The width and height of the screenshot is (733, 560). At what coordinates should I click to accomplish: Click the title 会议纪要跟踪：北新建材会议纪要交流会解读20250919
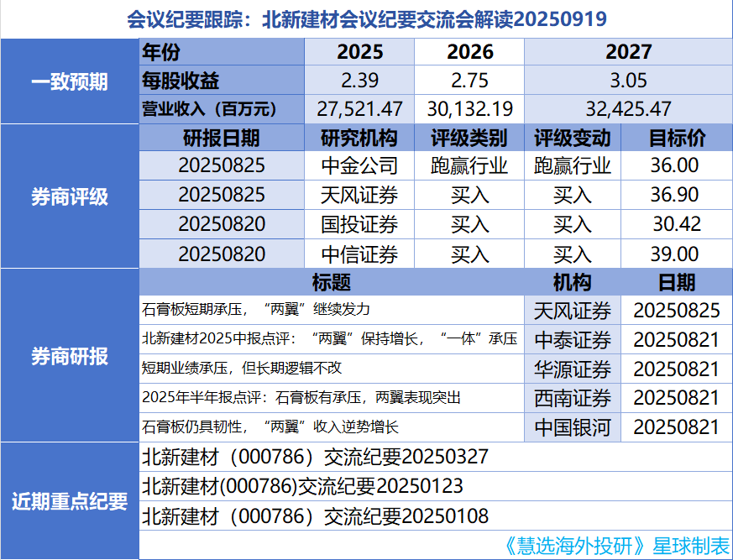click(366, 19)
